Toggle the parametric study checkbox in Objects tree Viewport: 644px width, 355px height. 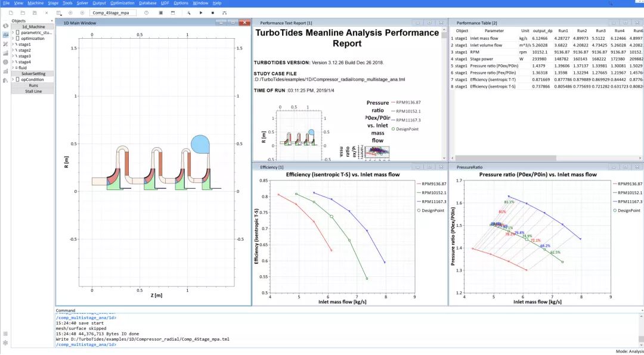pyautogui.click(x=17, y=32)
